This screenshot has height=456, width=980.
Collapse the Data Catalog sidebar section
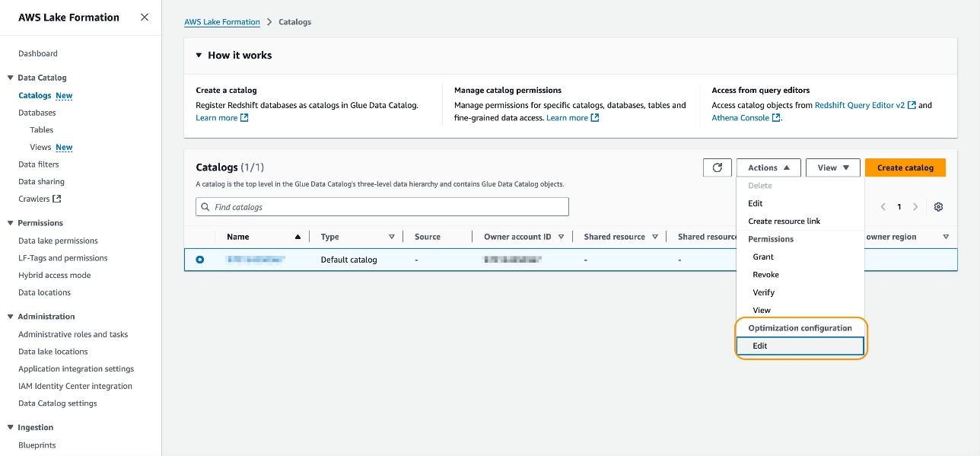(11, 78)
